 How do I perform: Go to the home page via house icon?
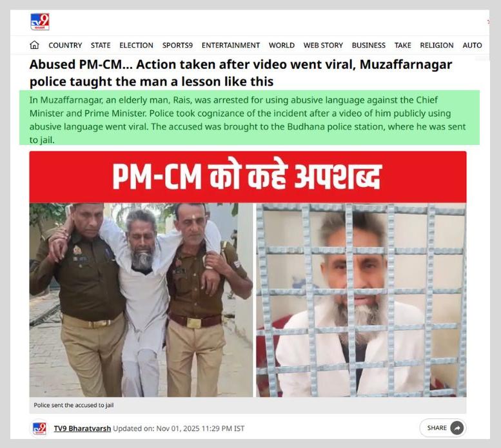[x=34, y=45]
